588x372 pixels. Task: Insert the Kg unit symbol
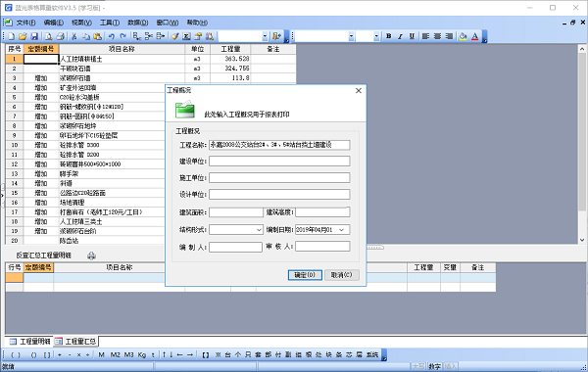(142, 354)
